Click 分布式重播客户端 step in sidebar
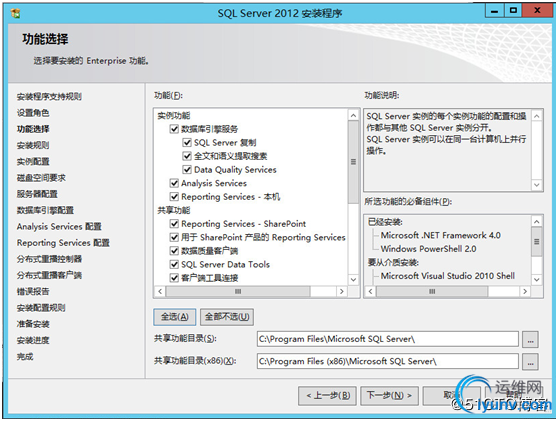This screenshot has width=558, height=421. [49, 275]
